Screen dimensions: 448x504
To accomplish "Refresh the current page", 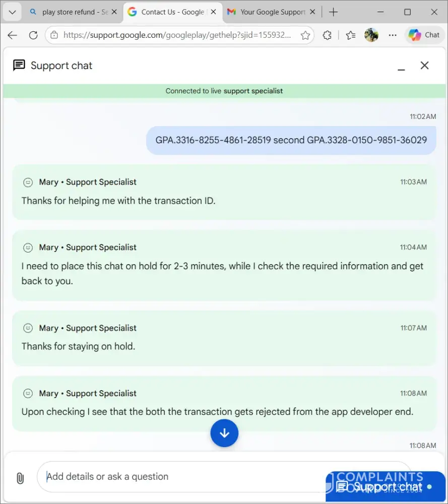I will tap(33, 35).
